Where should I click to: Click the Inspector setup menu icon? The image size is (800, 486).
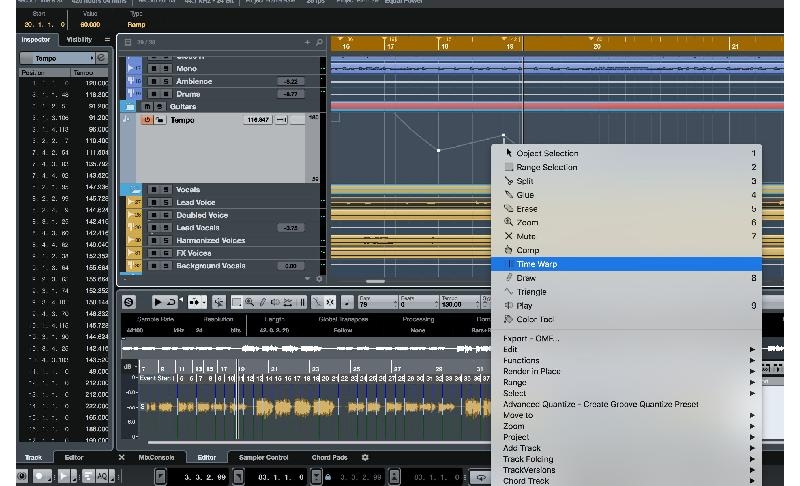tap(107, 39)
